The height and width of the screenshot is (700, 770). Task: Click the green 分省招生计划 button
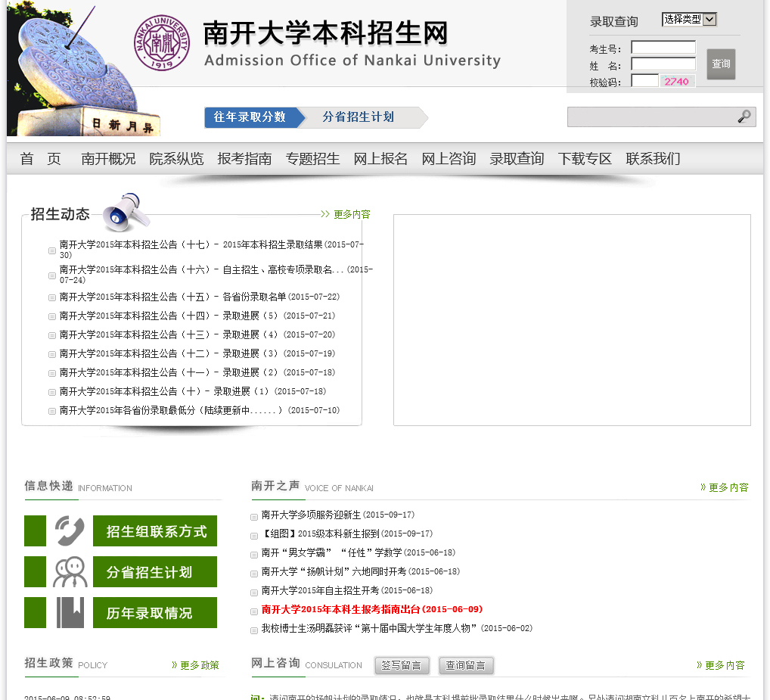click(155, 572)
